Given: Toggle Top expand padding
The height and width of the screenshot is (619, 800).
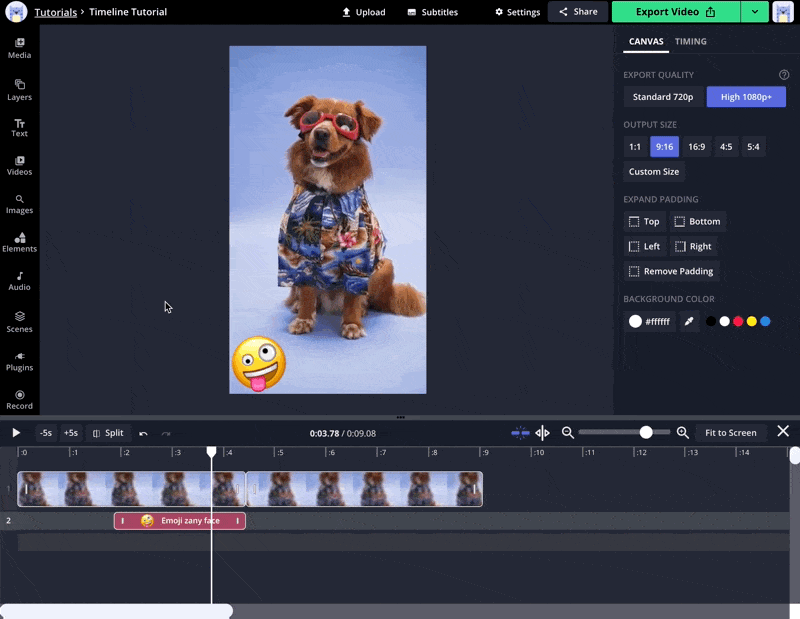Looking at the screenshot, I should coord(644,222).
